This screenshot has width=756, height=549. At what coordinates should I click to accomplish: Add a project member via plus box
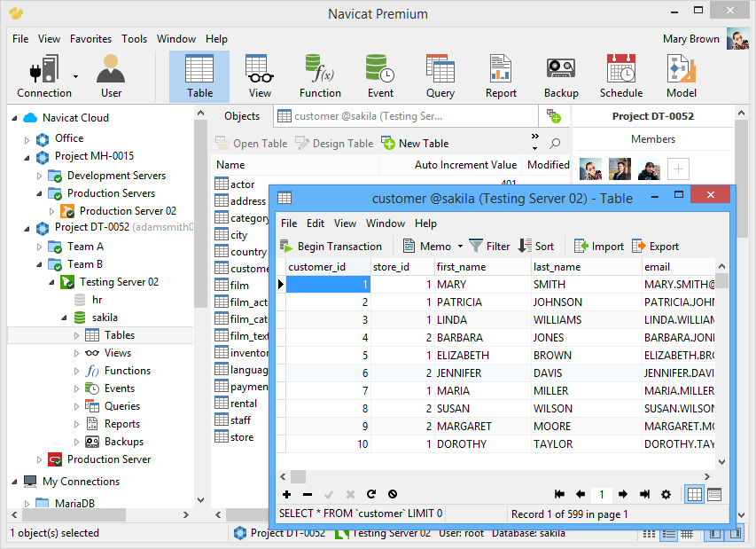click(x=678, y=169)
